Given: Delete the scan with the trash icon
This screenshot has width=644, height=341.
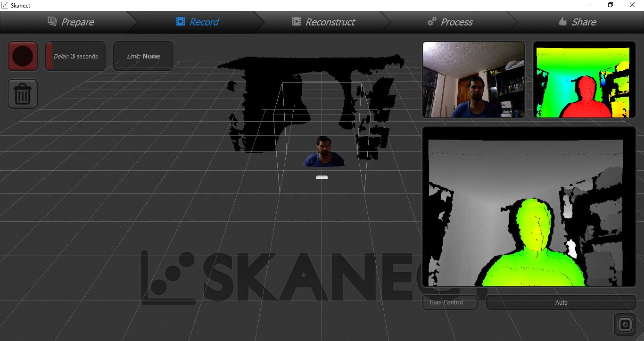Looking at the screenshot, I should [23, 94].
